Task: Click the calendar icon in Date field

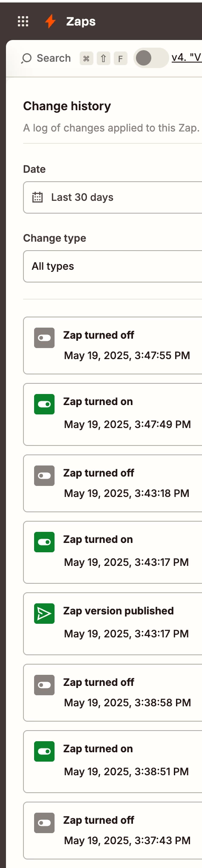Action: click(x=38, y=197)
